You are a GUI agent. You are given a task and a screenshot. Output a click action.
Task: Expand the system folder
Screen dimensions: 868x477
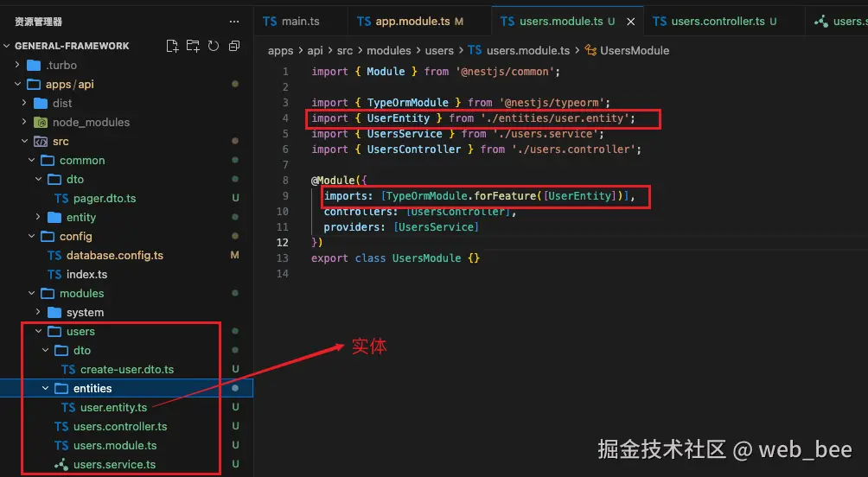pyautogui.click(x=38, y=312)
